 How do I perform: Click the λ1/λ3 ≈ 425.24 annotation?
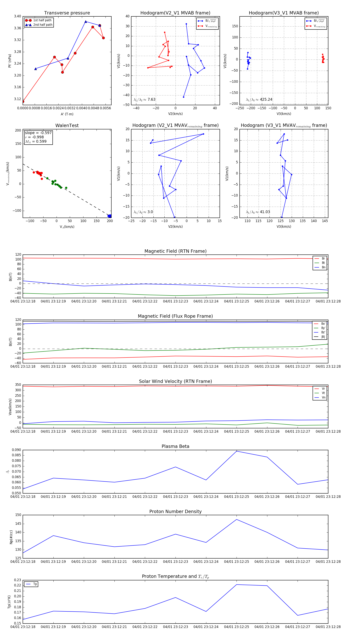click(259, 100)
